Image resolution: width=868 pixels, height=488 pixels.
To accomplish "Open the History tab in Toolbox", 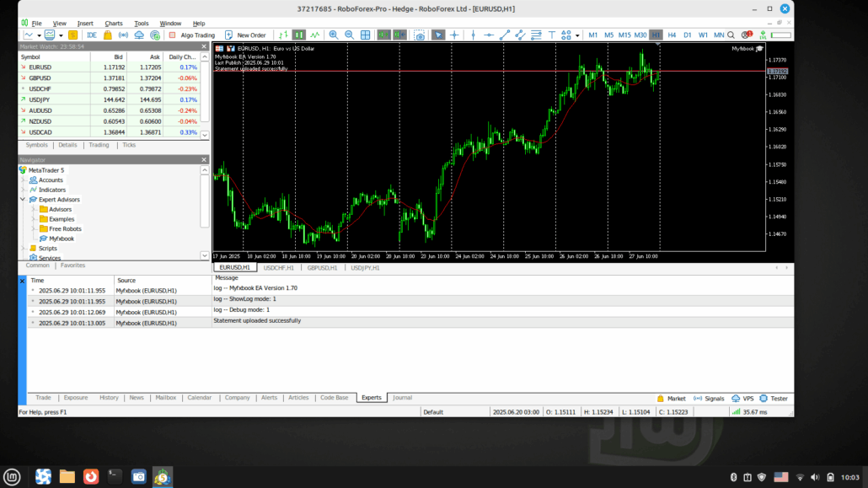I will 109,398.
